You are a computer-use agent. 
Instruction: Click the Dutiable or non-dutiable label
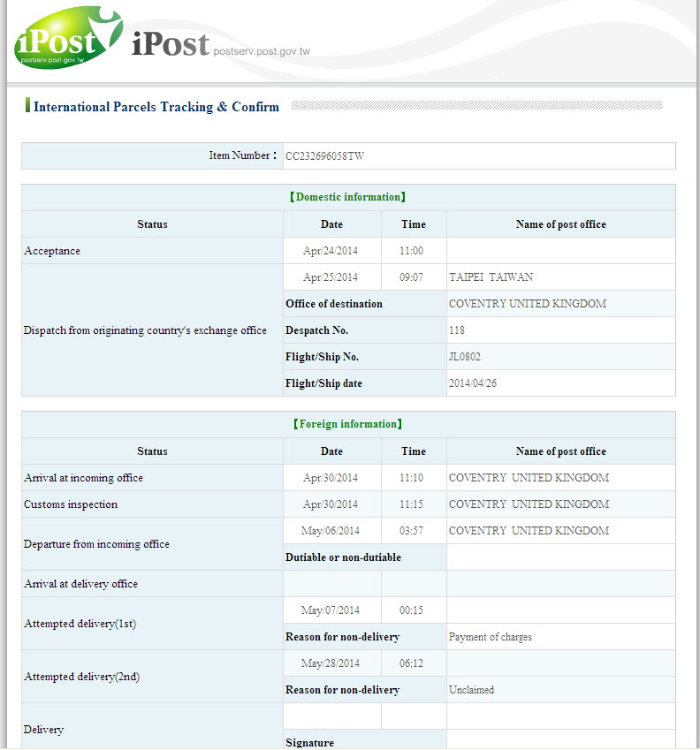point(343,557)
